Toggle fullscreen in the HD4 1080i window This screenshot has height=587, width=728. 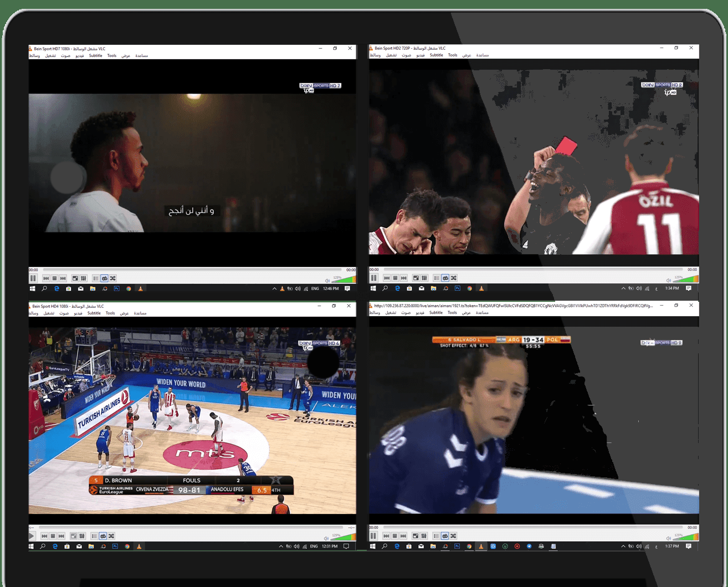[73, 536]
